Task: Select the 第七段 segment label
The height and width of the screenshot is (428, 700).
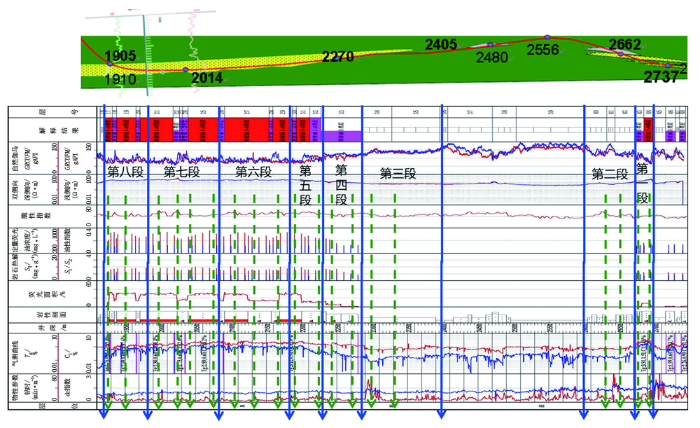Action: [x=181, y=172]
